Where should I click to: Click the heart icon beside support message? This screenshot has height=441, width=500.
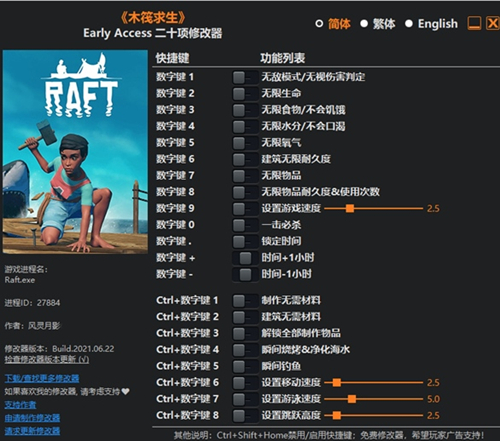point(126,391)
